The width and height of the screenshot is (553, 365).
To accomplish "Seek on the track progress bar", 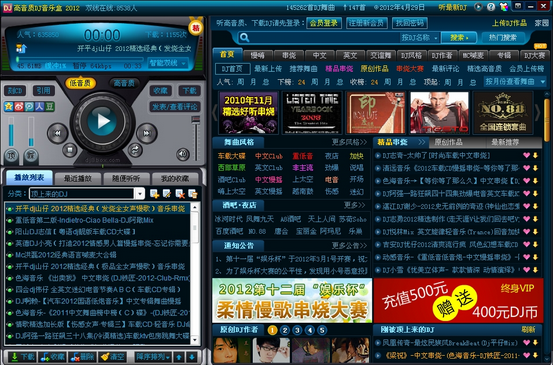I will (x=80, y=59).
